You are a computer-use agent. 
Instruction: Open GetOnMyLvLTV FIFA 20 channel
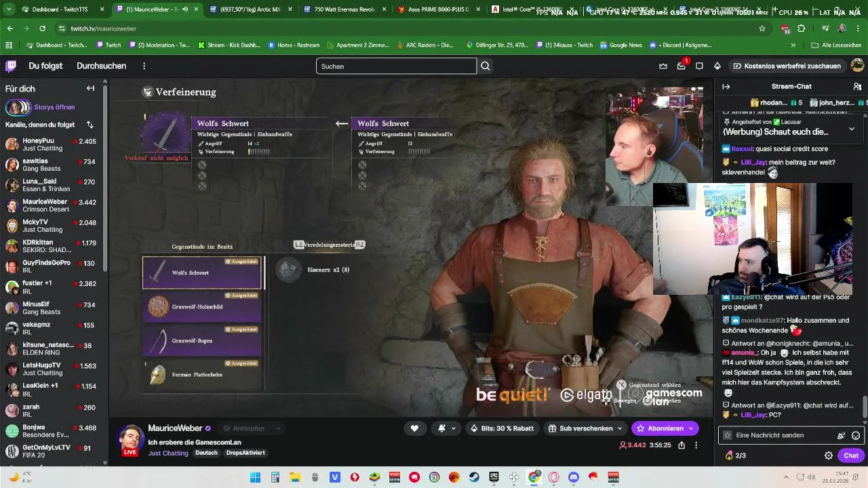[52, 451]
